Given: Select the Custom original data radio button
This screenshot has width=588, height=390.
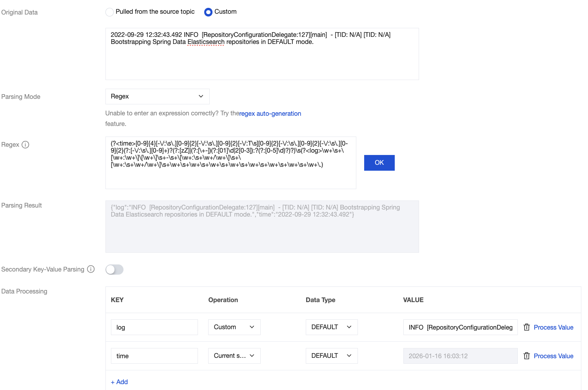Looking at the screenshot, I should click(x=209, y=12).
